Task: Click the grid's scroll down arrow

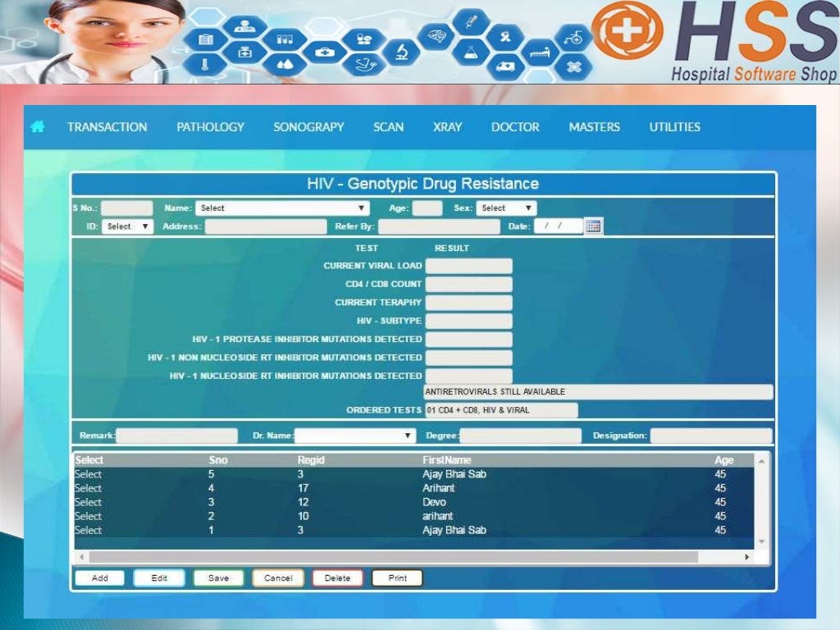Action: point(761,541)
